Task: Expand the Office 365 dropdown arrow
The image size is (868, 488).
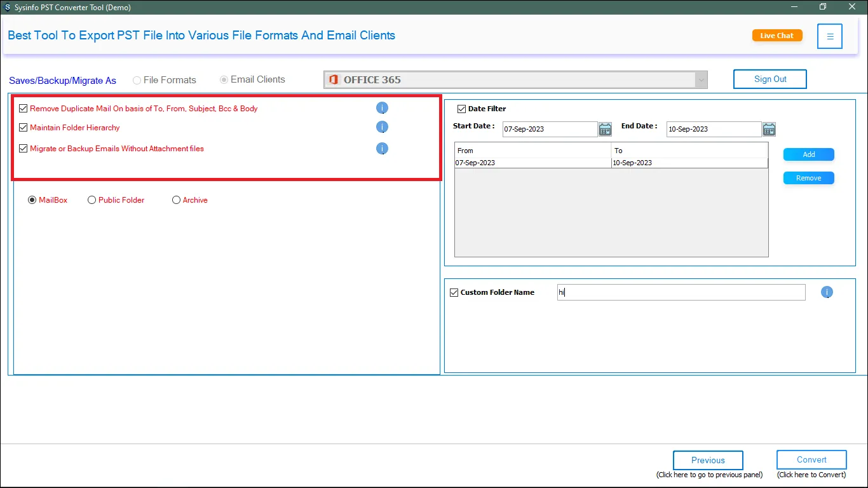Action: 701,80
